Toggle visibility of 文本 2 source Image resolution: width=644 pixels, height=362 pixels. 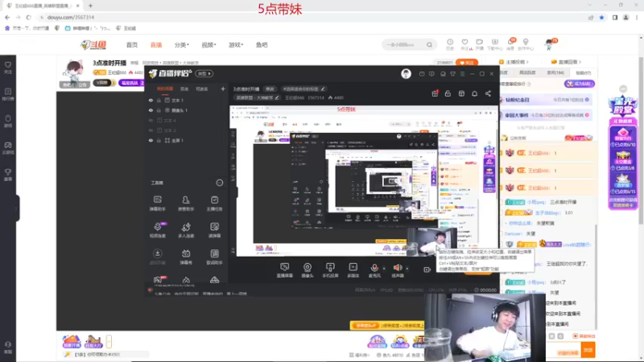click(151, 130)
